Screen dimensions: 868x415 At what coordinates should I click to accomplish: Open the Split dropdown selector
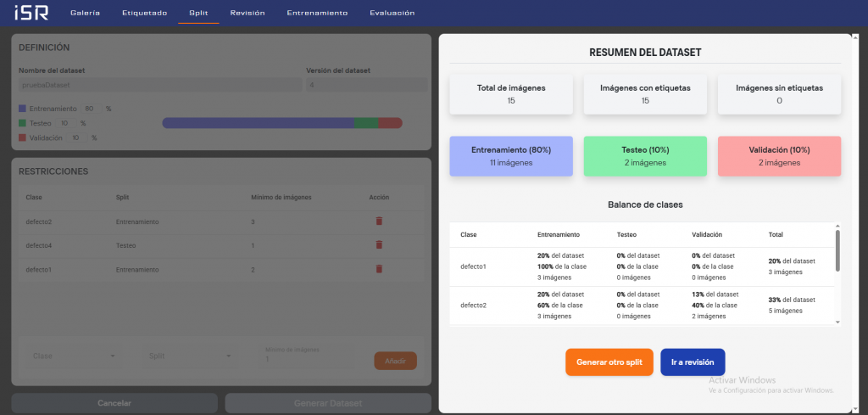tap(190, 356)
